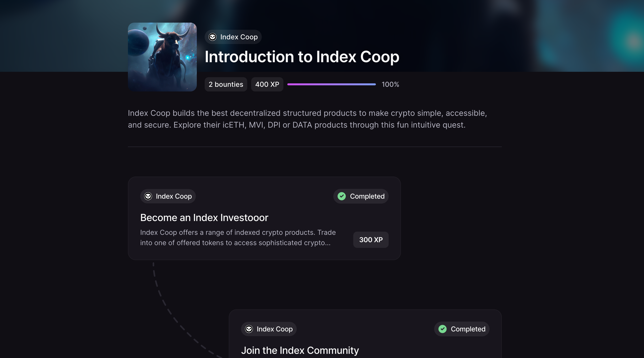Click the 400 XP tag
644x358 pixels.
(x=267, y=84)
